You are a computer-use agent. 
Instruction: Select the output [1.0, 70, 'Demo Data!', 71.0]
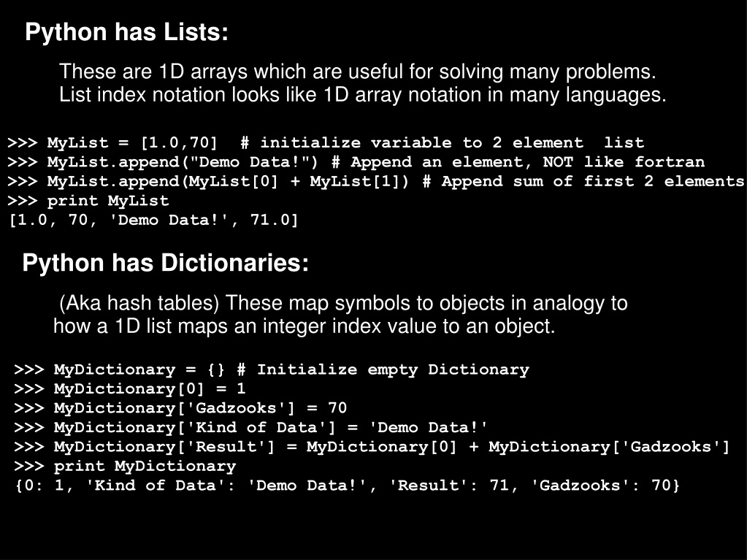pos(153,220)
